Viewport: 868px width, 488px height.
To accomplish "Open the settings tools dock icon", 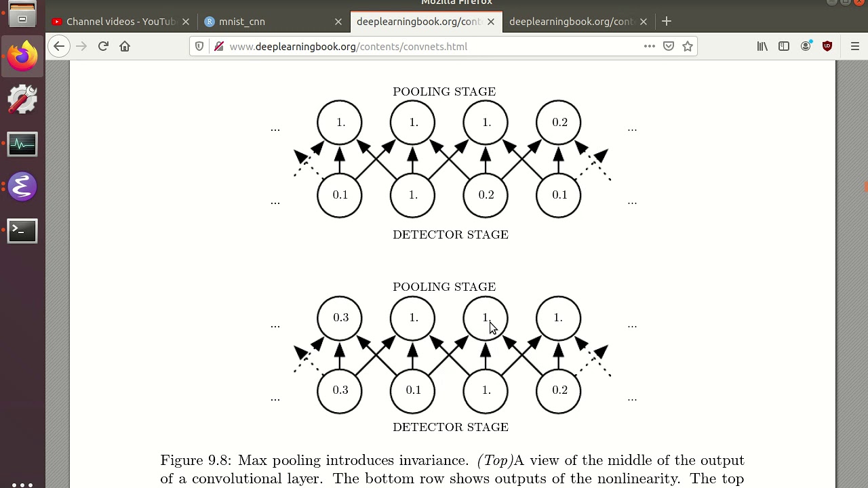I will [x=22, y=100].
